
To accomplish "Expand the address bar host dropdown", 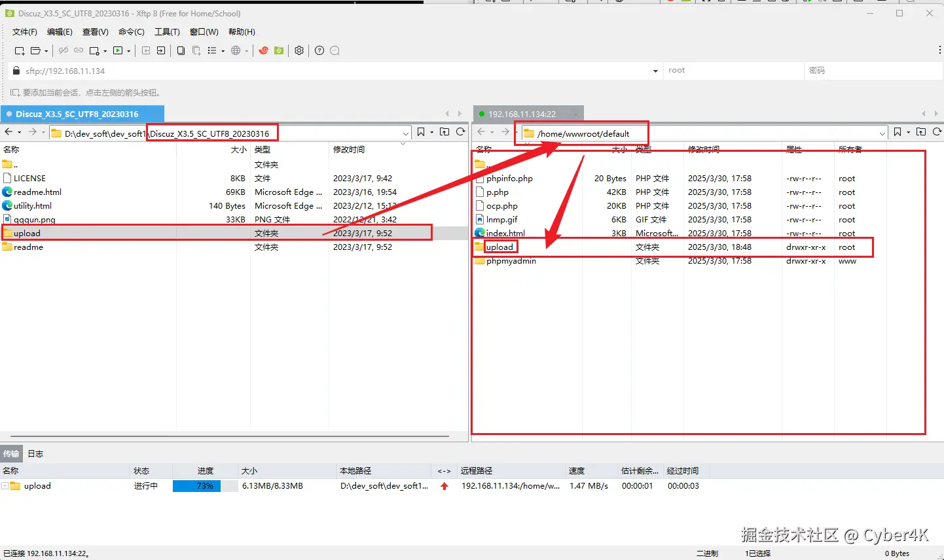I will [655, 71].
